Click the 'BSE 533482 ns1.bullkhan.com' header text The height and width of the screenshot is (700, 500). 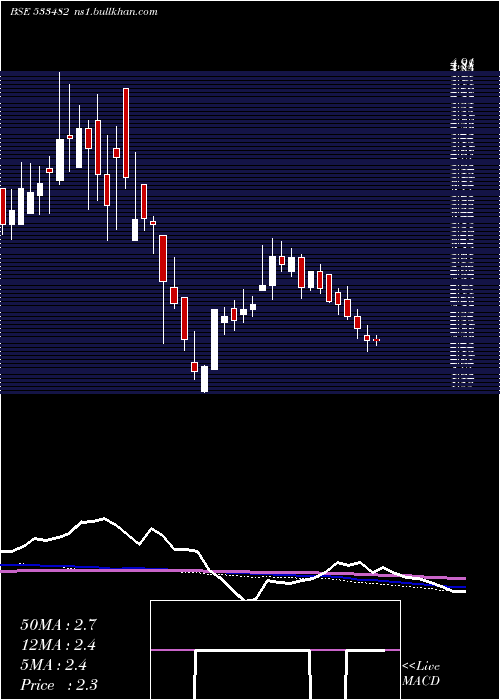[x=84, y=12]
